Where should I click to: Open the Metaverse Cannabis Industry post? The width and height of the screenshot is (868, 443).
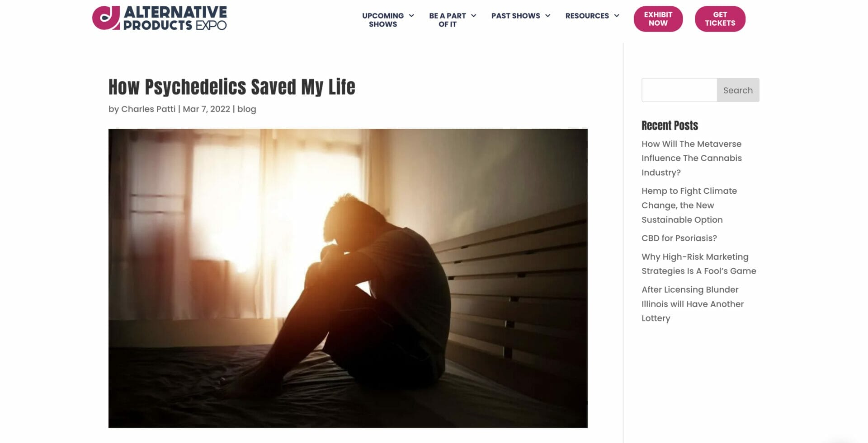pos(692,158)
